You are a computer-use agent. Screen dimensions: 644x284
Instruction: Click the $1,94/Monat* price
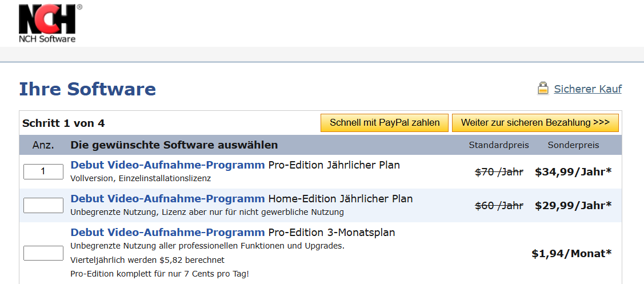571,254
